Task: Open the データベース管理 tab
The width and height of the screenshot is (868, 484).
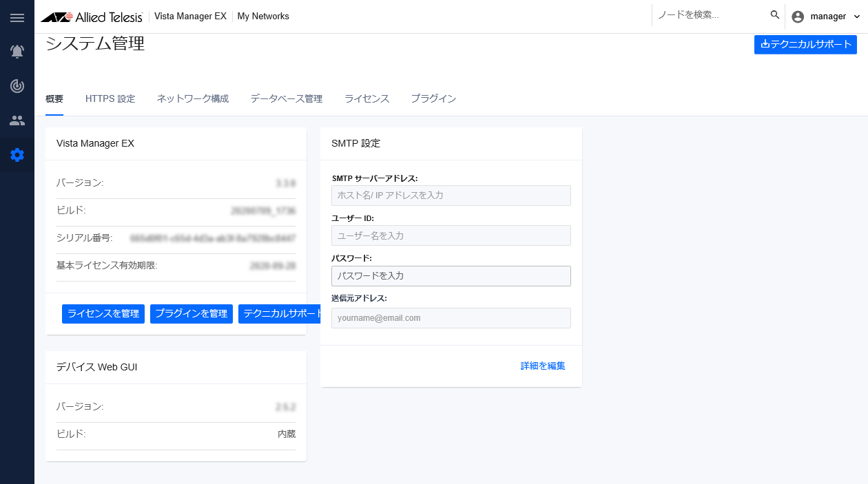Action: point(287,98)
